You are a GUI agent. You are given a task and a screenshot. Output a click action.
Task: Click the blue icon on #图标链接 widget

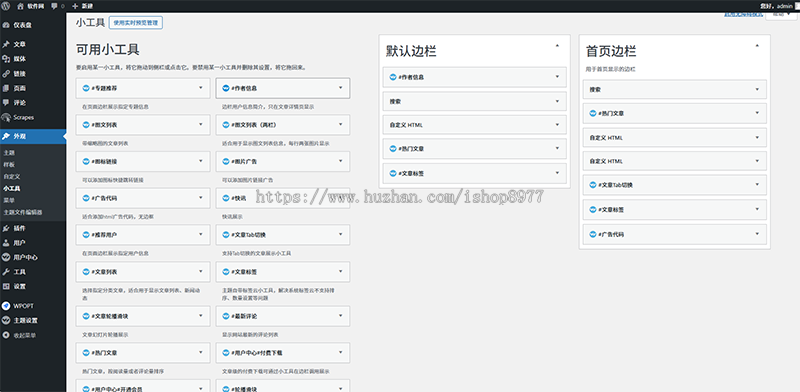pyautogui.click(x=85, y=161)
